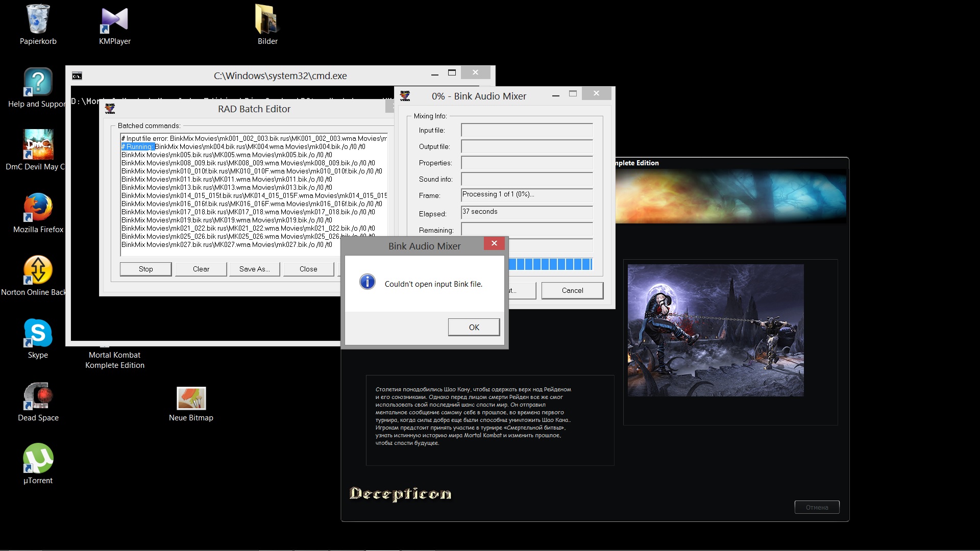Click the Mortal Kombat fight scene image
Screen dimensions: 980x551
click(716, 330)
